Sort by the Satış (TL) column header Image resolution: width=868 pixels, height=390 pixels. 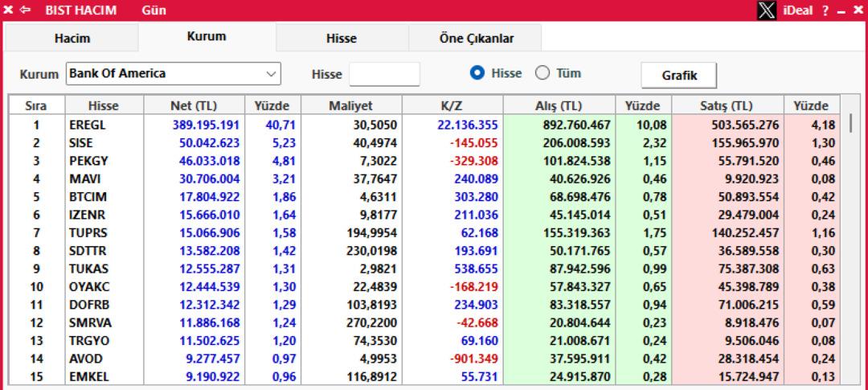[727, 106]
